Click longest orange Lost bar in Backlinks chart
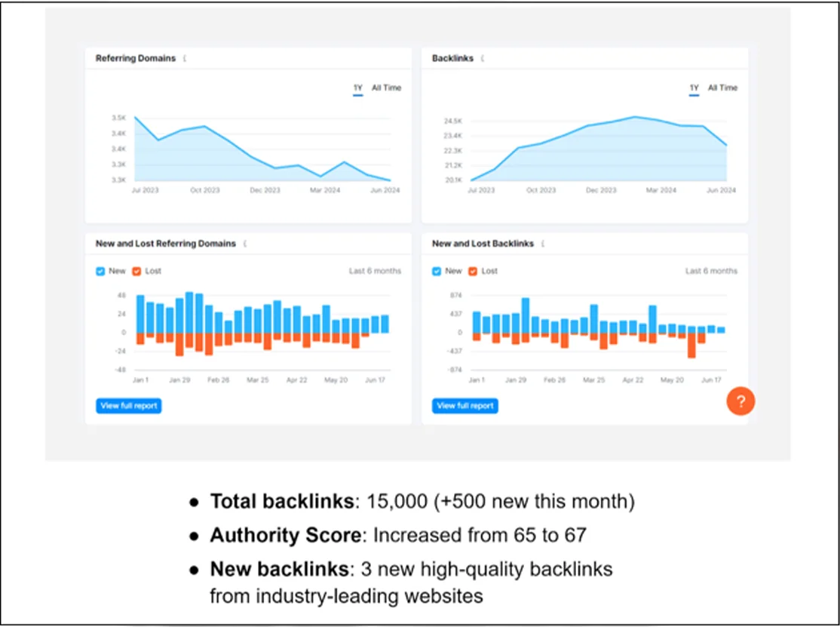 pyautogui.click(x=691, y=345)
